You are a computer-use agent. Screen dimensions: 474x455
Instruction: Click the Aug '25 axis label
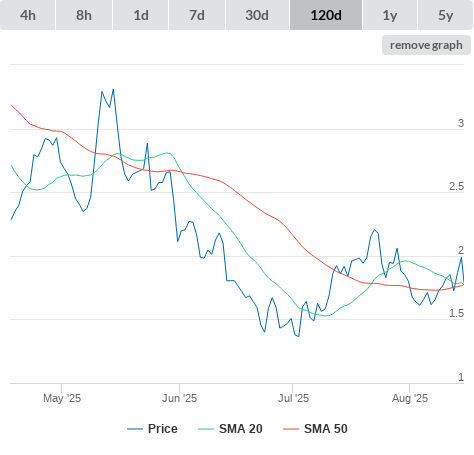point(410,398)
